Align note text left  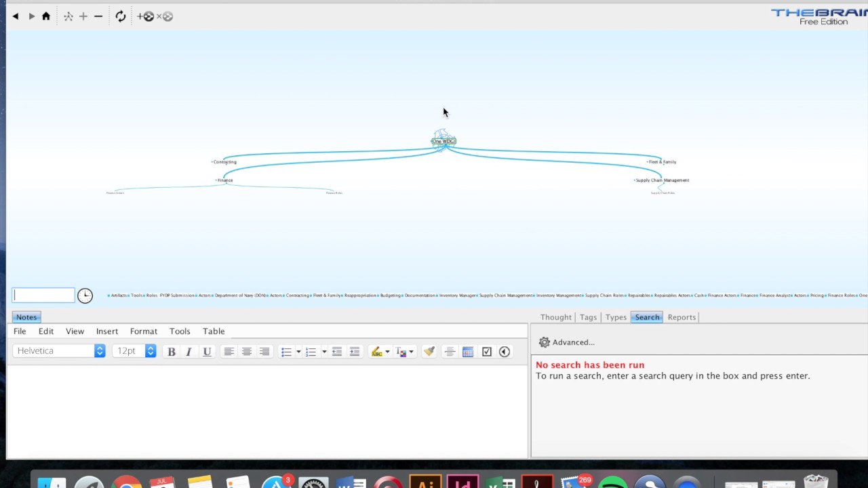click(229, 351)
